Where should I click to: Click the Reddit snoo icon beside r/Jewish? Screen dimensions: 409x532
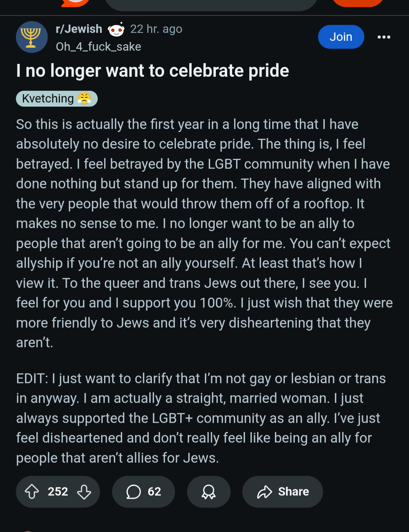point(116,29)
